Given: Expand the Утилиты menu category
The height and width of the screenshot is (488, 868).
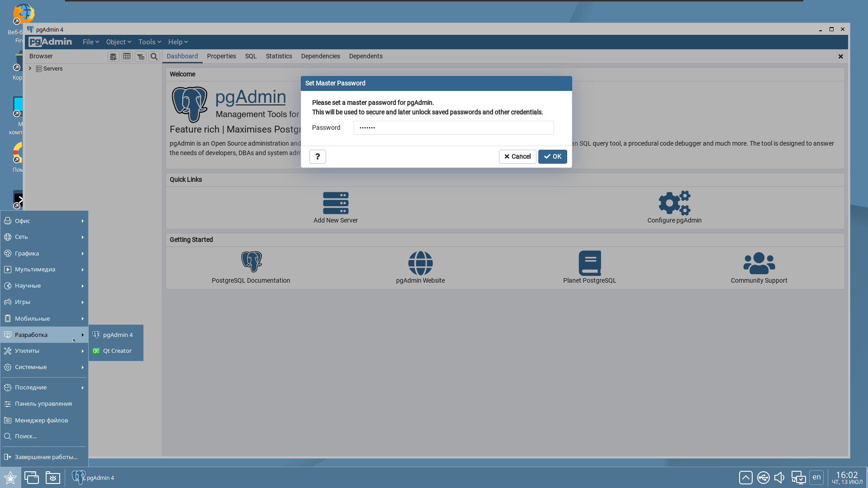Looking at the screenshot, I should point(44,351).
